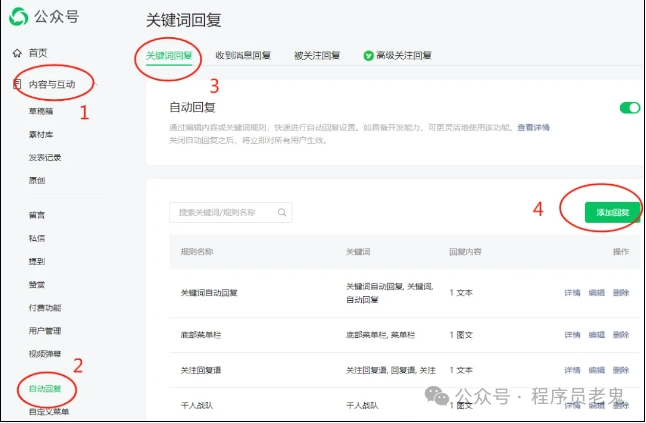The height and width of the screenshot is (423, 646).
Task: Open 首页 in sidebar
Action: (38, 53)
